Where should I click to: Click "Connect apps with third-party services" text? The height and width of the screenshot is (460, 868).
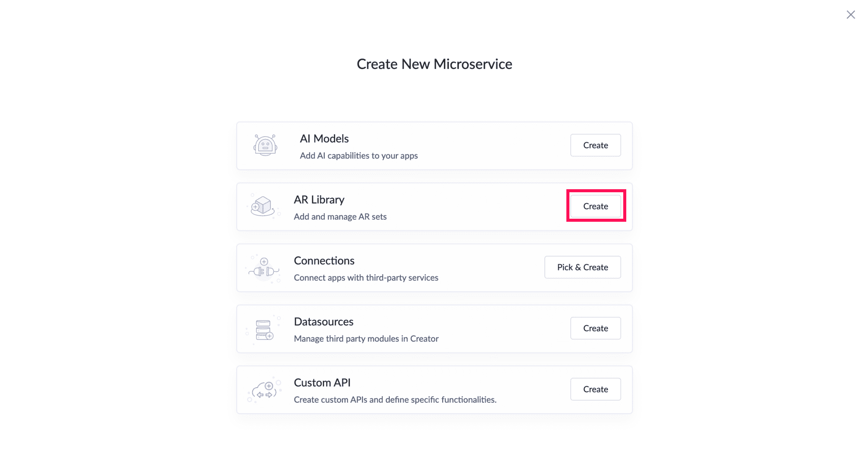[366, 278]
